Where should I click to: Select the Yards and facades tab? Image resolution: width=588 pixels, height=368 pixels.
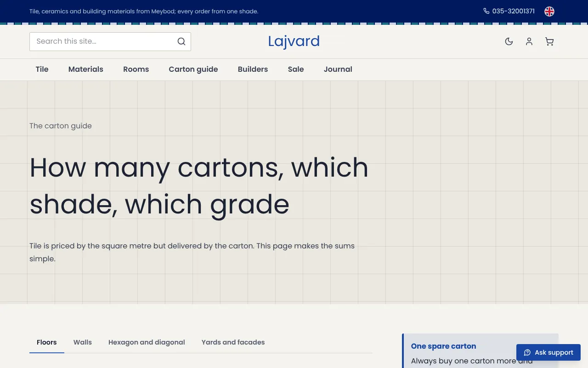click(233, 342)
